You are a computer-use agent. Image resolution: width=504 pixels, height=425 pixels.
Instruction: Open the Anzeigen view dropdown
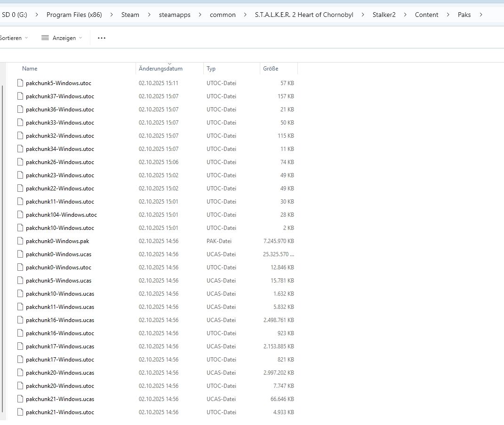point(62,38)
